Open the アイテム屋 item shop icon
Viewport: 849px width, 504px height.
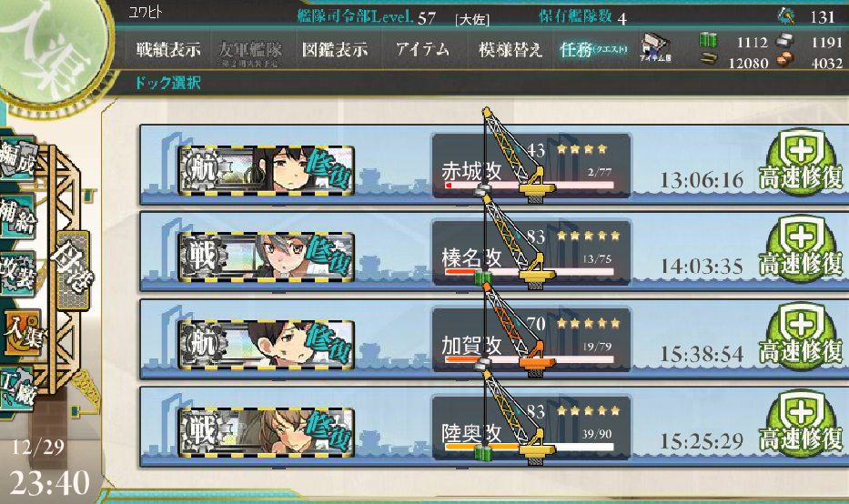coord(655,47)
